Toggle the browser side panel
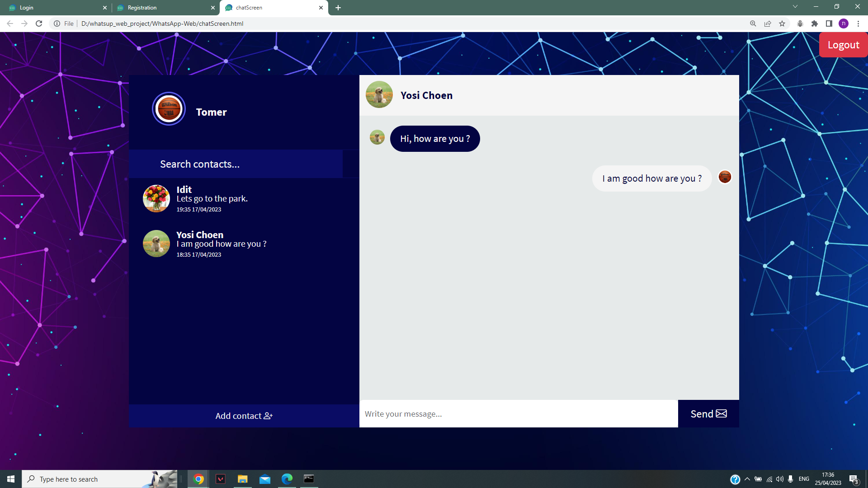The height and width of the screenshot is (488, 868). (x=829, y=23)
